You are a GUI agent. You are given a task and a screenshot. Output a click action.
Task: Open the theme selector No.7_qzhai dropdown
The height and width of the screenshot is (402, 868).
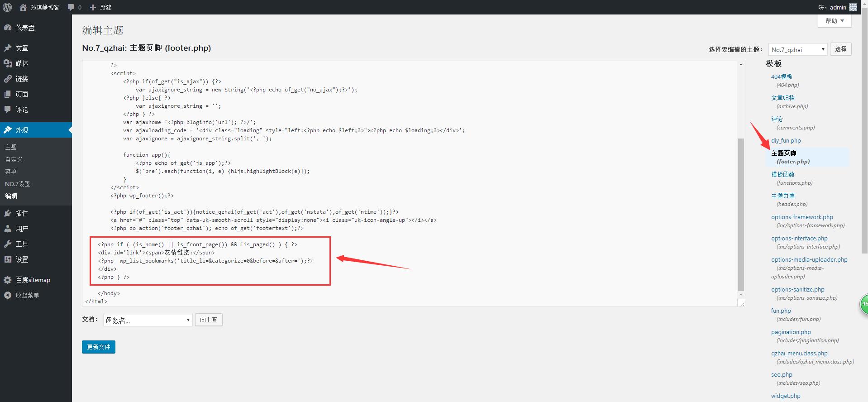point(798,49)
